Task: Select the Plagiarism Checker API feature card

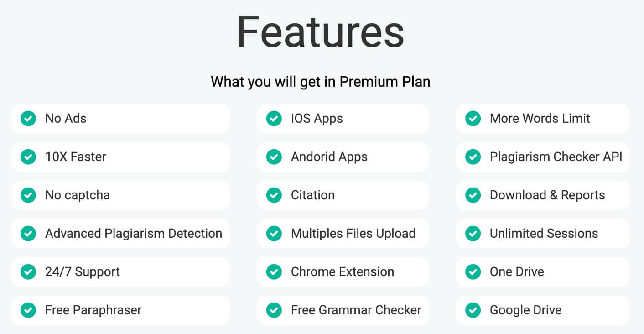Action: pos(543,157)
